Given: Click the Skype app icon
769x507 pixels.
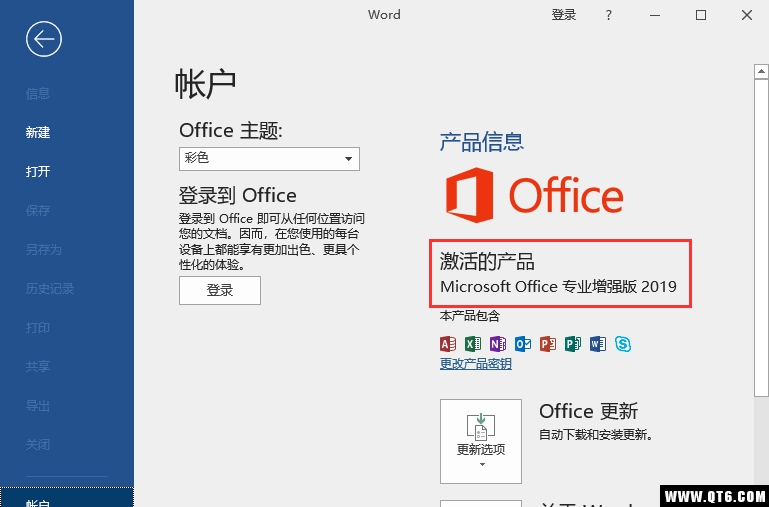Looking at the screenshot, I should [x=623, y=344].
